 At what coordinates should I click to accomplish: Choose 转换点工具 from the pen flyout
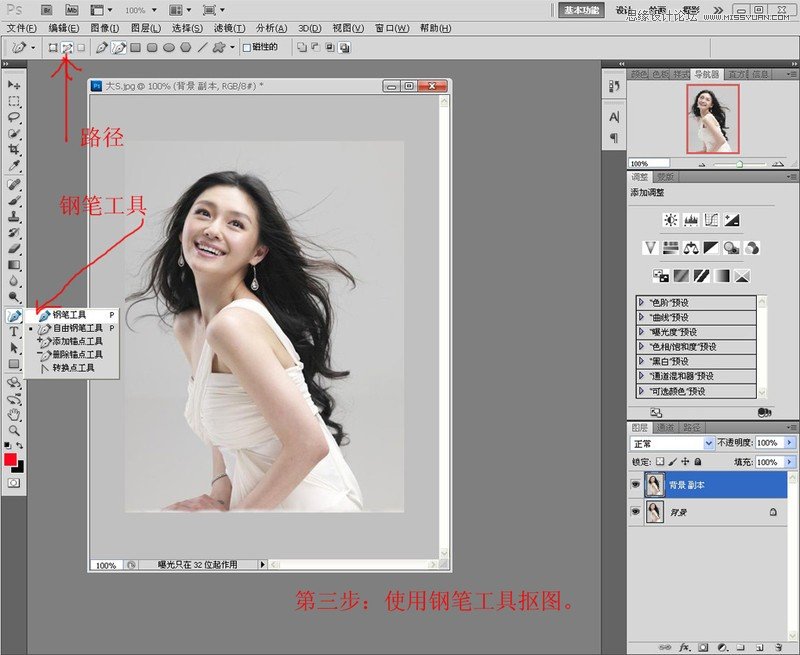[72, 368]
